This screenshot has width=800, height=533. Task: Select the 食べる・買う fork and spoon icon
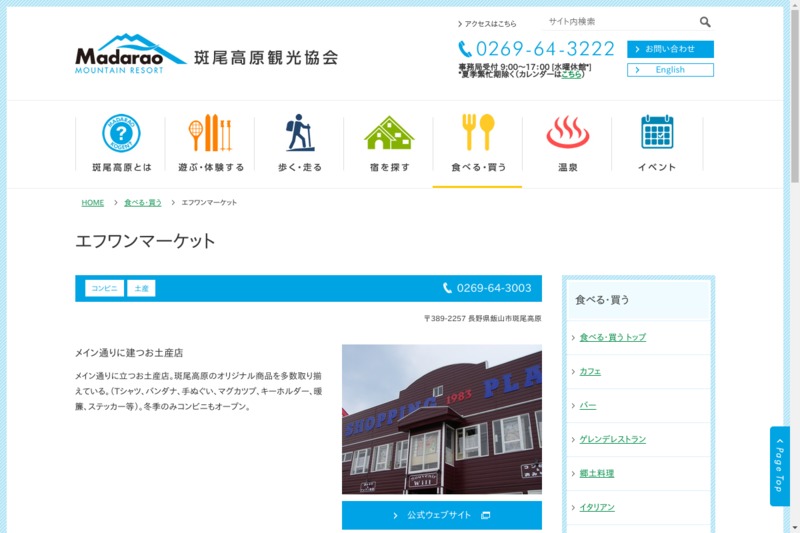[x=477, y=133]
